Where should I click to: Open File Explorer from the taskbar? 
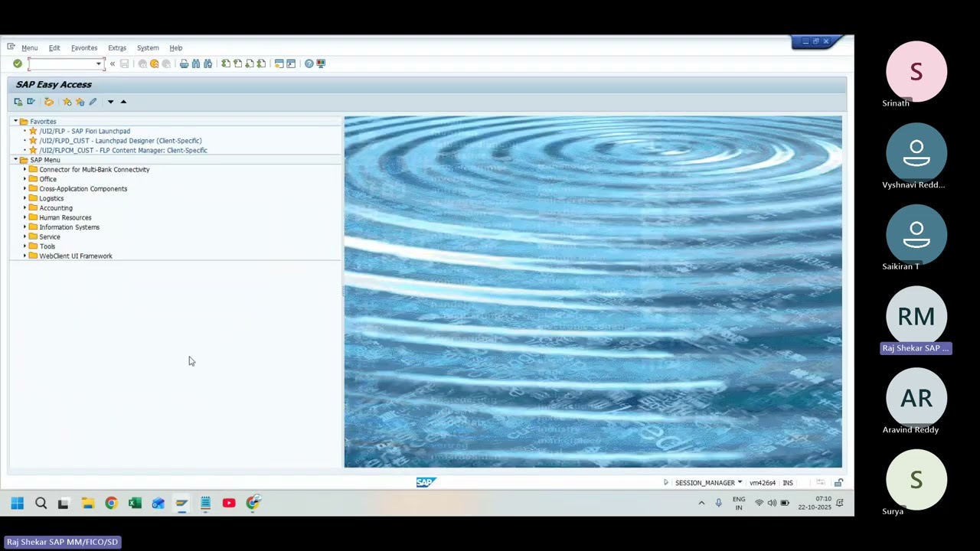88,503
